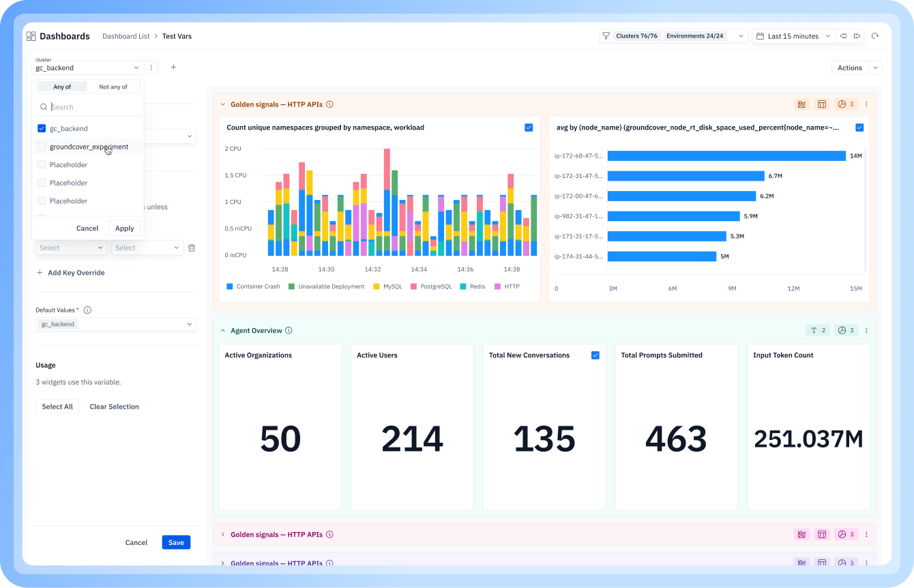Click the refresh icon in top bar

pos(875,36)
